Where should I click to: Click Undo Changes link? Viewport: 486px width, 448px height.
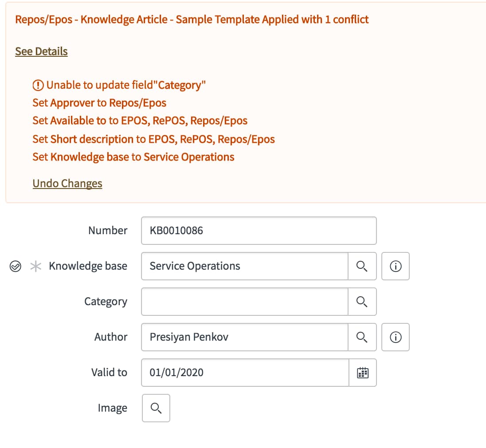click(x=67, y=184)
